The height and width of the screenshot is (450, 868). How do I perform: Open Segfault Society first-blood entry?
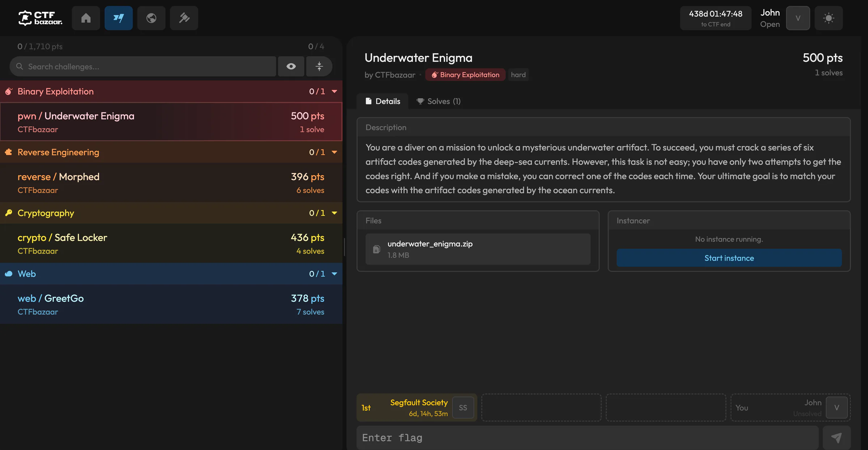[417, 408]
